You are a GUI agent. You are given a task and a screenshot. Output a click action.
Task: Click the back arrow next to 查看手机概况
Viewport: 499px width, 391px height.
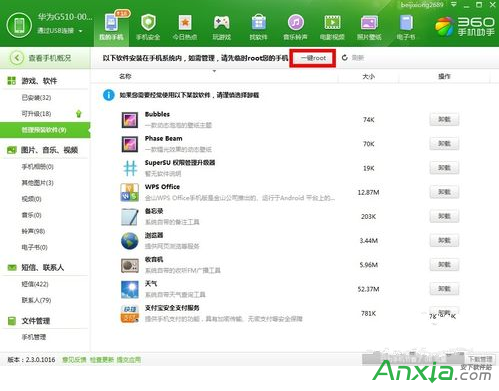coord(17,58)
